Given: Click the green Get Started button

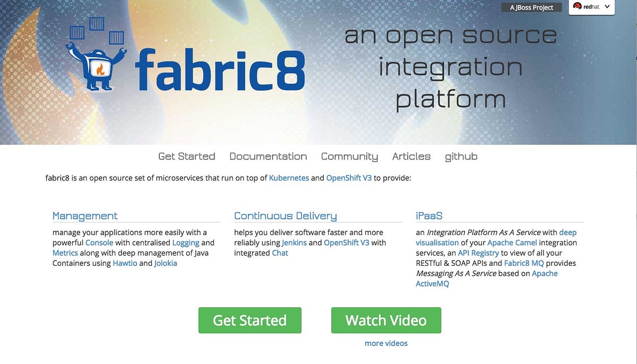Looking at the screenshot, I should click(x=250, y=320).
